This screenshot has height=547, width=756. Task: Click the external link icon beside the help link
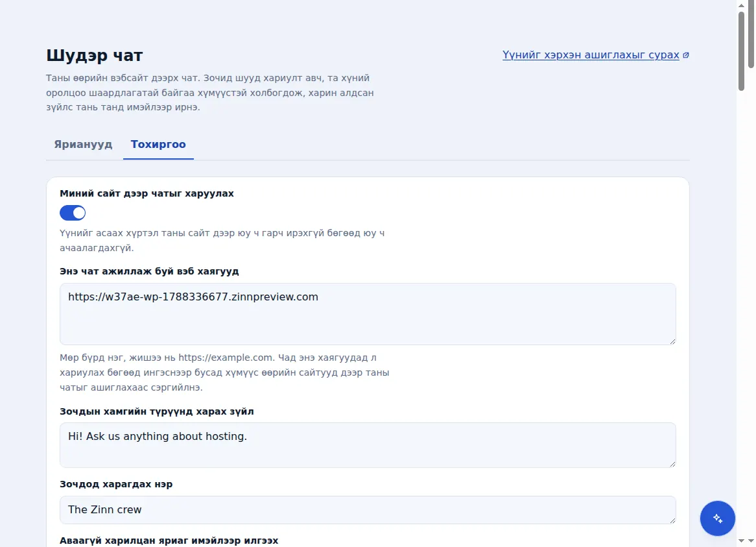click(x=686, y=55)
